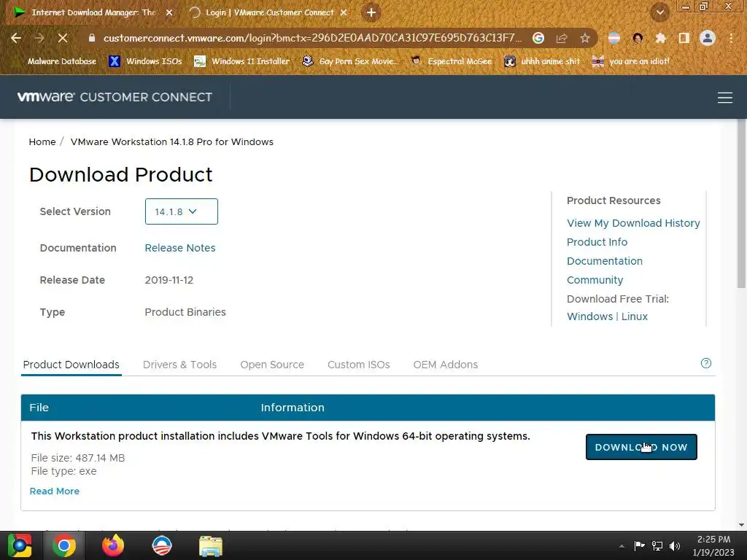Select the Open Source tab
Image resolution: width=747 pixels, height=560 pixels.
point(272,365)
